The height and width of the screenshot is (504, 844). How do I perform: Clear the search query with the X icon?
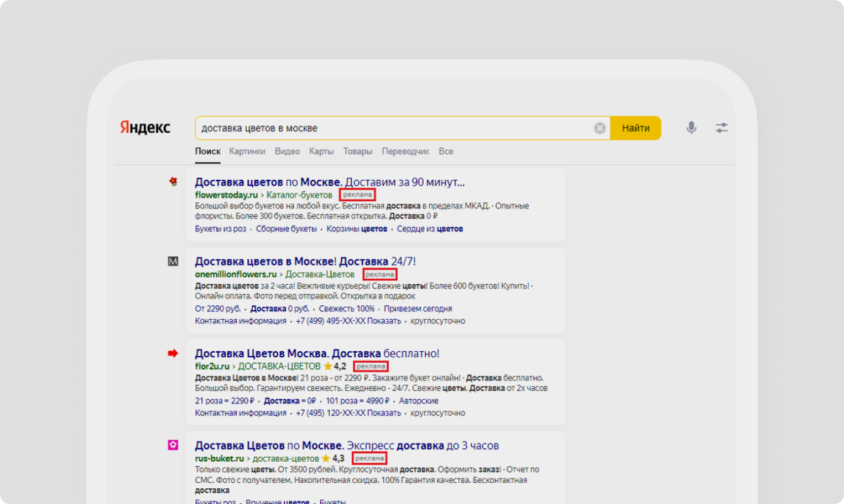(600, 128)
